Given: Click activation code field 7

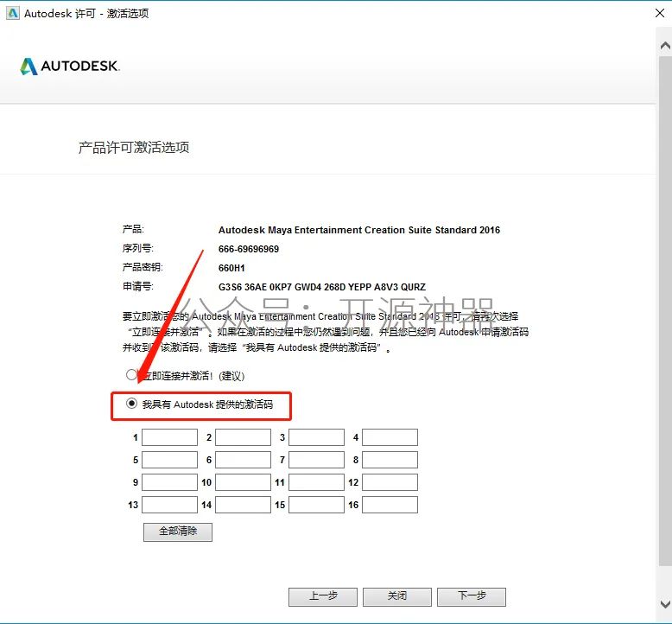Looking at the screenshot, I should pos(316,460).
